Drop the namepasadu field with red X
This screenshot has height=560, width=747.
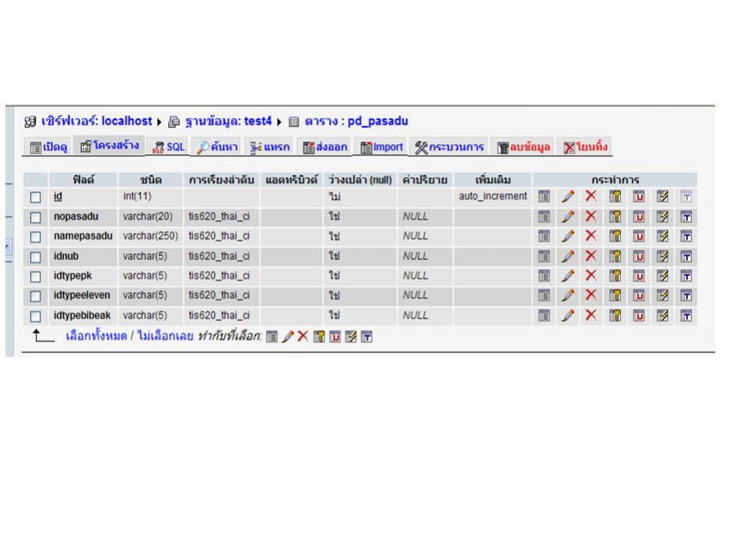pos(591,236)
